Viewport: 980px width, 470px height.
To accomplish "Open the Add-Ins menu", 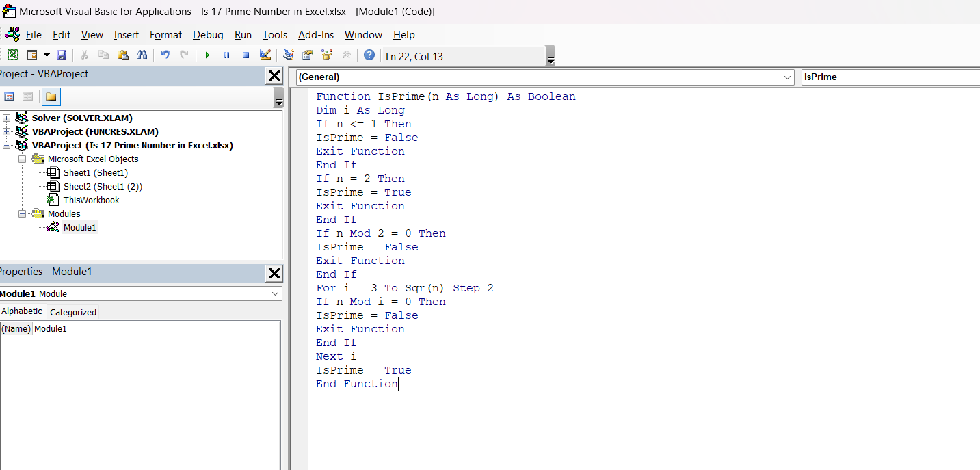I will pyautogui.click(x=316, y=34).
